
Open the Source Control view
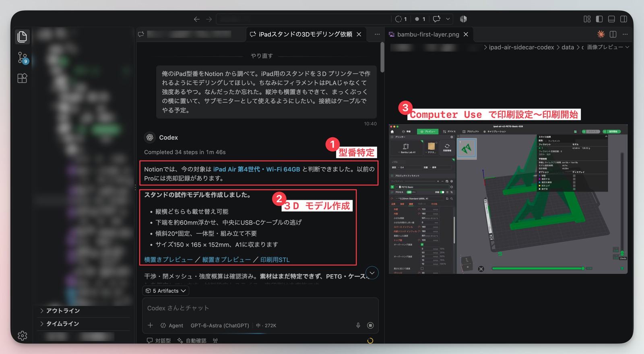click(x=23, y=58)
